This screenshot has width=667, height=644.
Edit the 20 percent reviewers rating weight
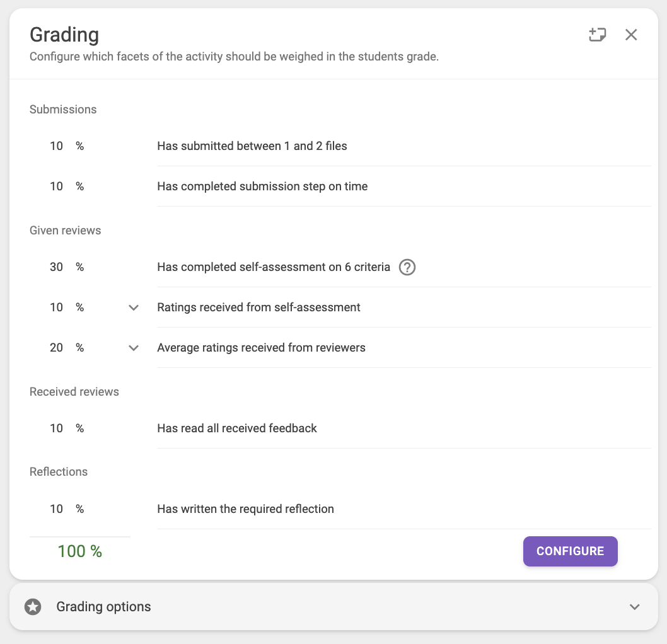[x=57, y=348]
